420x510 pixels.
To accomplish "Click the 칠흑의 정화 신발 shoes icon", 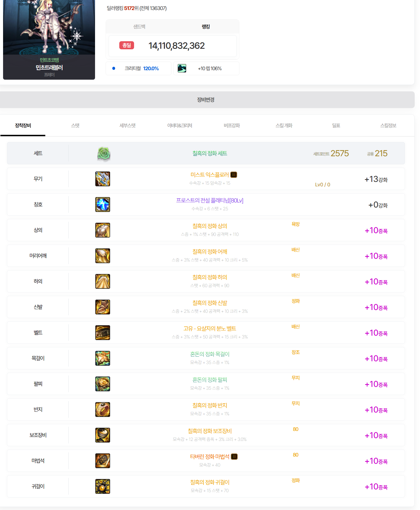I will (x=103, y=307).
